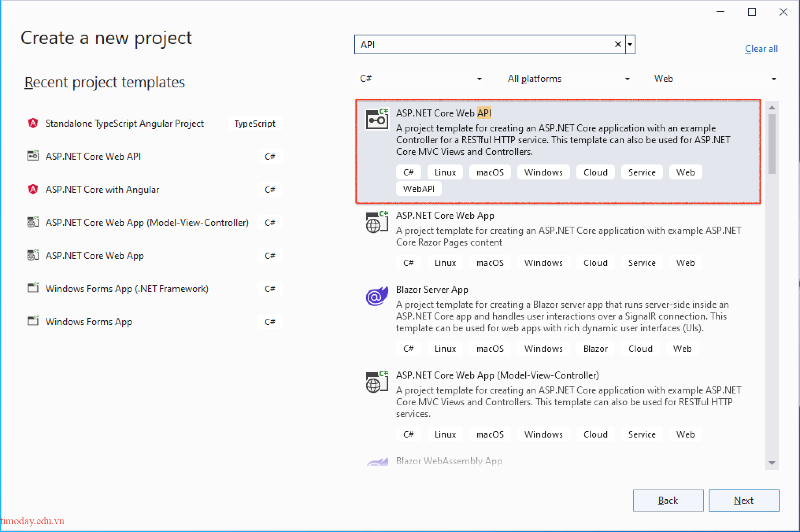Viewport: 800px width, 532px height.
Task: Select the WebAPI tag on the highlighted template
Action: coord(419,188)
